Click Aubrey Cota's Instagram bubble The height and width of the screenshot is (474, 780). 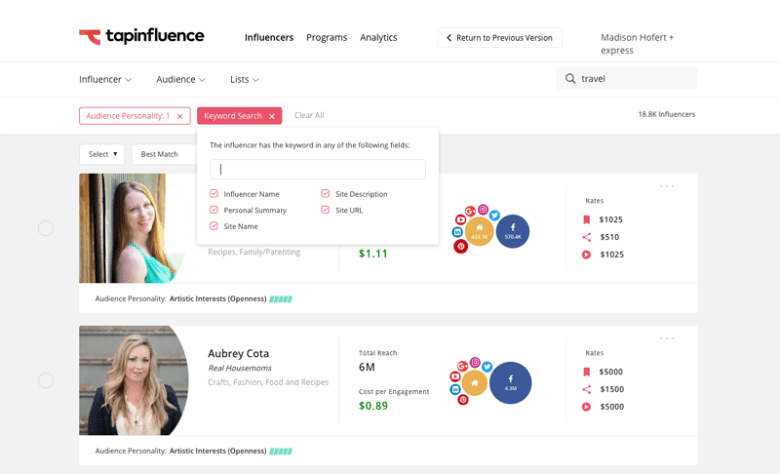[475, 363]
